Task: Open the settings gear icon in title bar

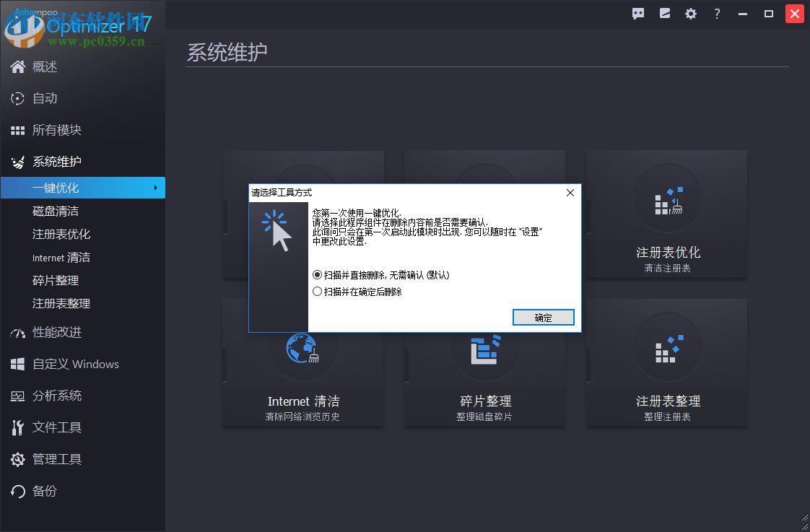Action: click(690, 13)
